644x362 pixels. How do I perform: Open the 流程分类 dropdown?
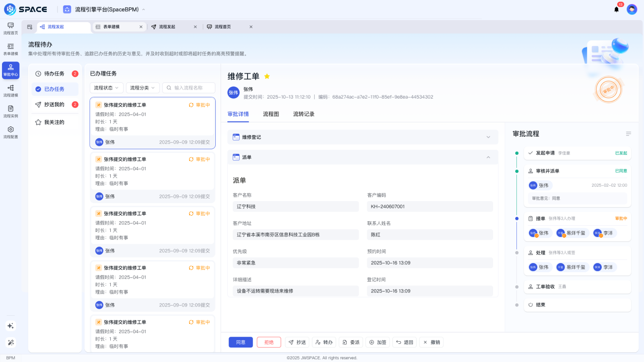[x=142, y=88]
